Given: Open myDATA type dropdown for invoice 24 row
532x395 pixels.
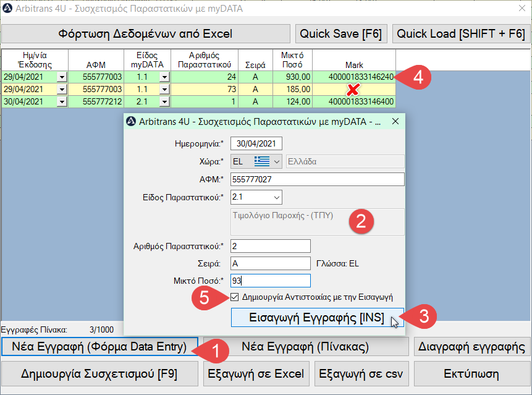Looking at the screenshot, I should click(x=164, y=77).
